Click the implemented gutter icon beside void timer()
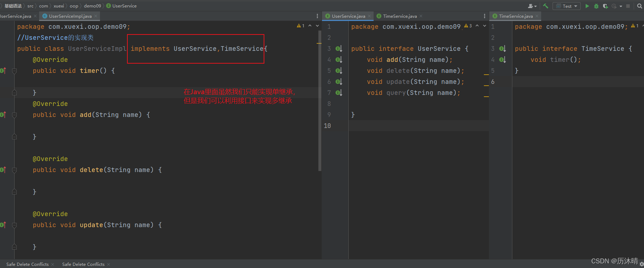This screenshot has width=644, height=268. coord(502,60)
